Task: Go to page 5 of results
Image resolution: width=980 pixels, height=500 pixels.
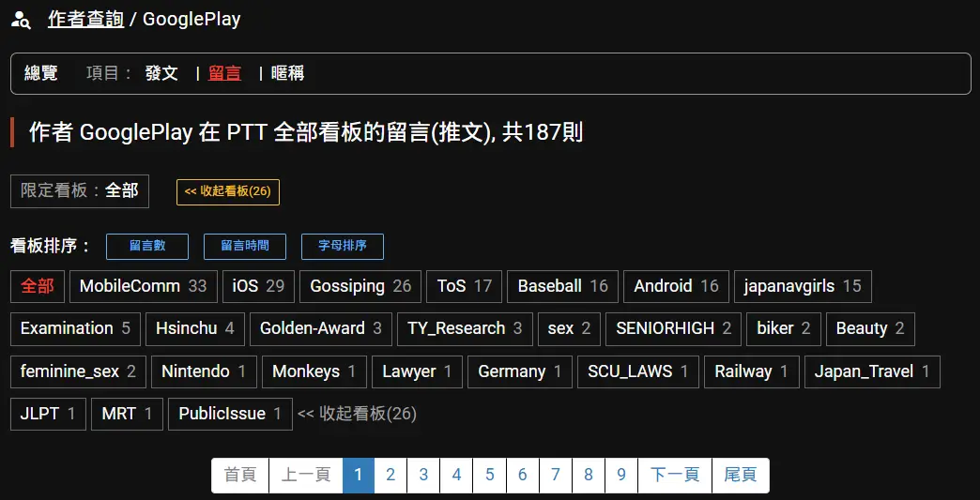Action: 489,475
